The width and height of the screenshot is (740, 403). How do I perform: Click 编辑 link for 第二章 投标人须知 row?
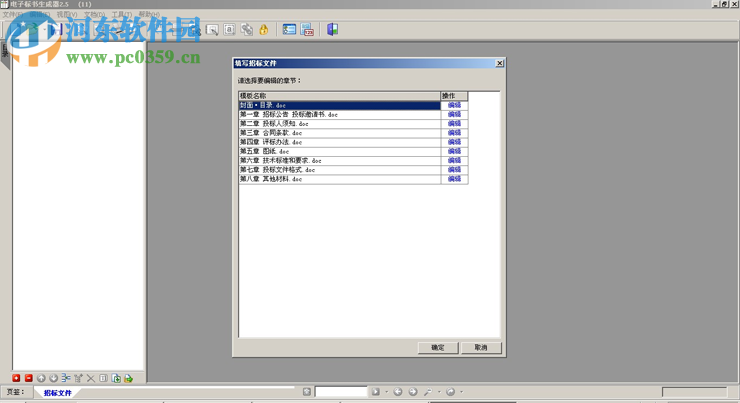[x=454, y=124]
